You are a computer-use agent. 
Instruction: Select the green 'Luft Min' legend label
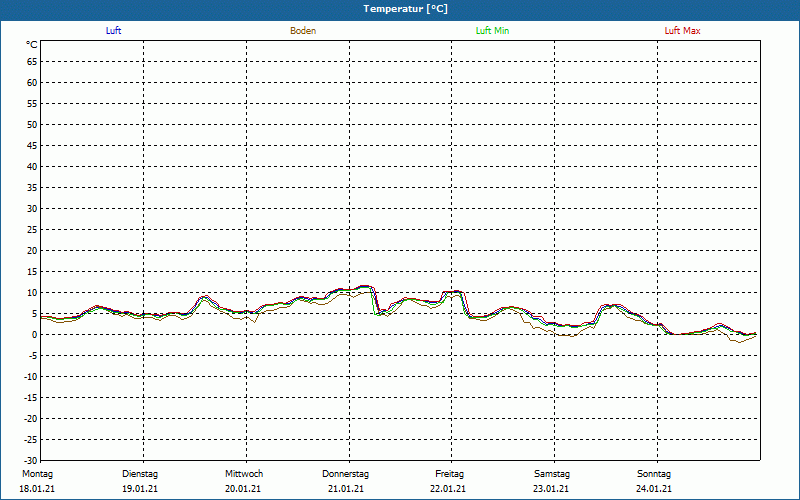tap(492, 31)
